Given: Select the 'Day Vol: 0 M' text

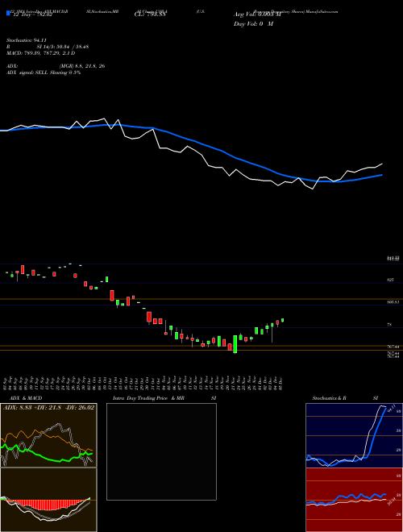Looking at the screenshot, I should click(253, 24).
